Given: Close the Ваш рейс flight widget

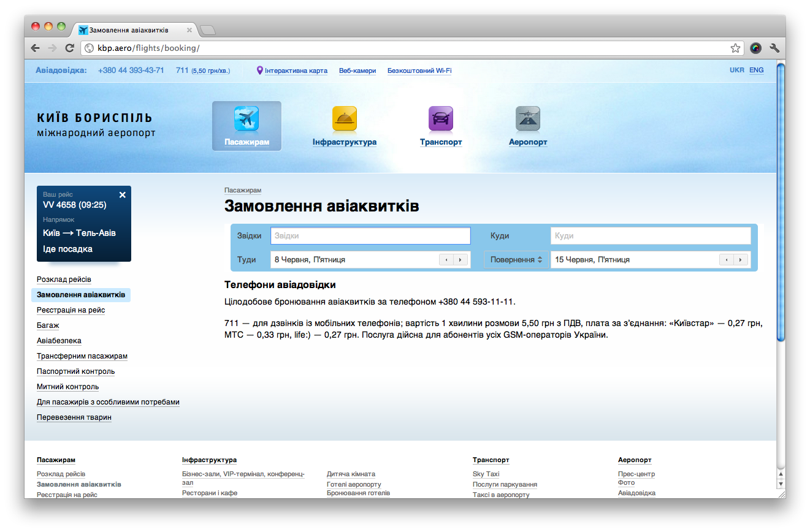Looking at the screenshot, I should pyautogui.click(x=122, y=195).
